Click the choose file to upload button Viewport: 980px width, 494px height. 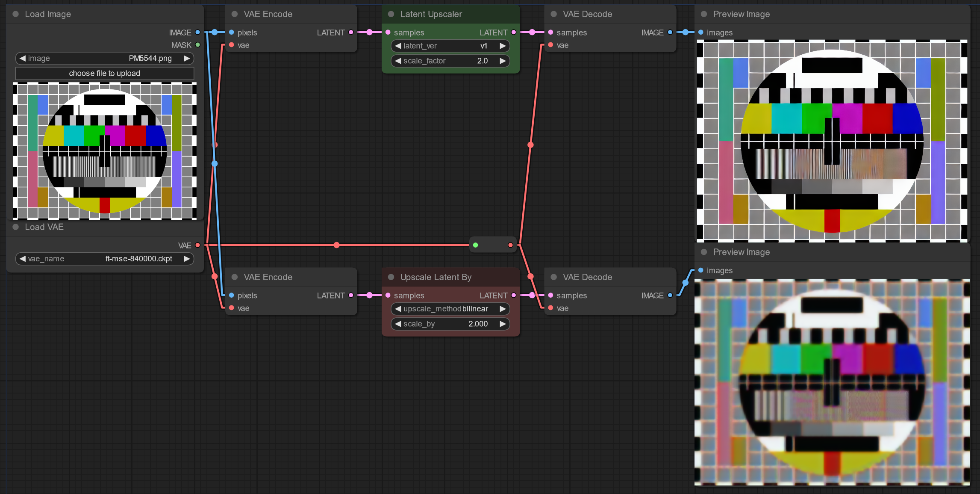pos(104,73)
